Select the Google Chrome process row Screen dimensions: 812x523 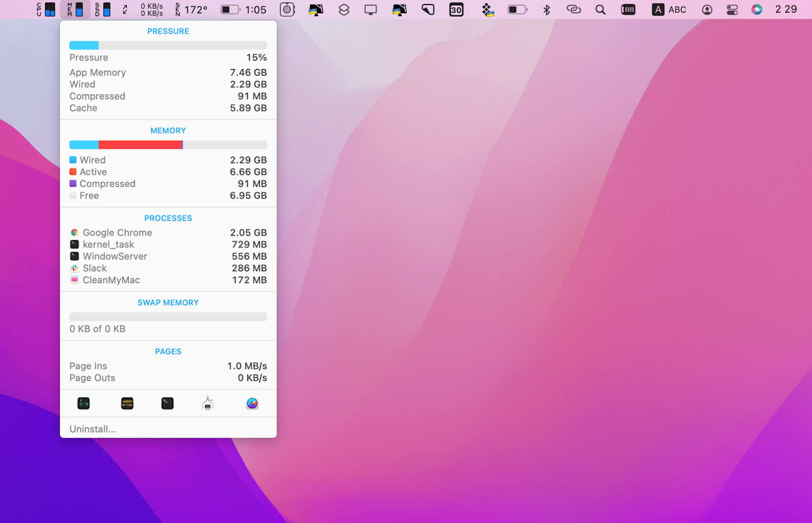(168, 233)
